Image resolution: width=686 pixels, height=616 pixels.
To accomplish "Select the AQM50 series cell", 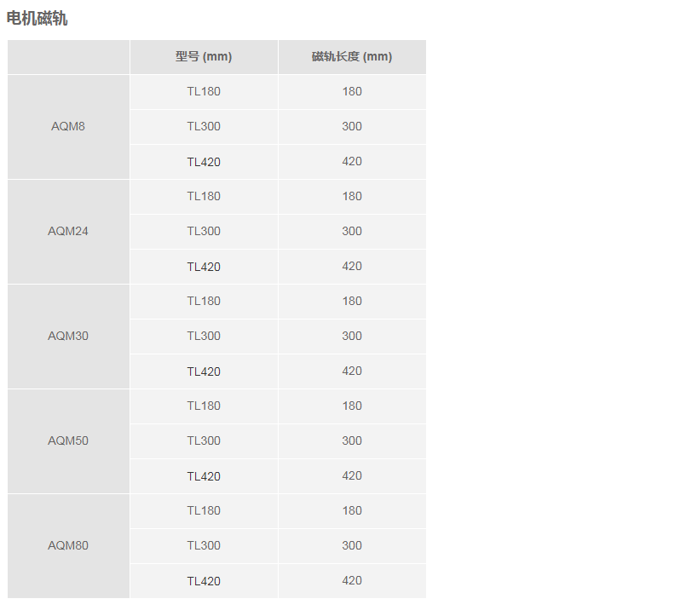I will (68, 441).
